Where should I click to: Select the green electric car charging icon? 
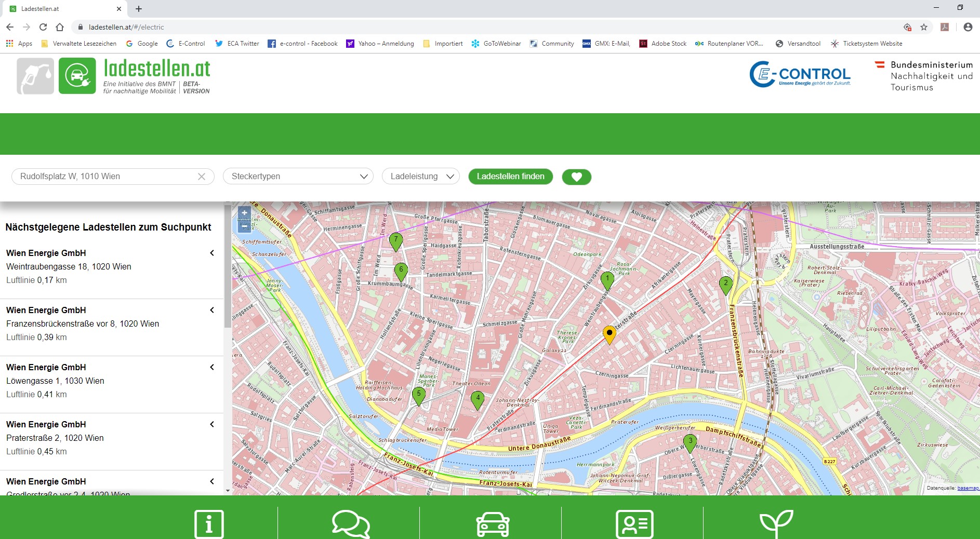click(x=77, y=76)
